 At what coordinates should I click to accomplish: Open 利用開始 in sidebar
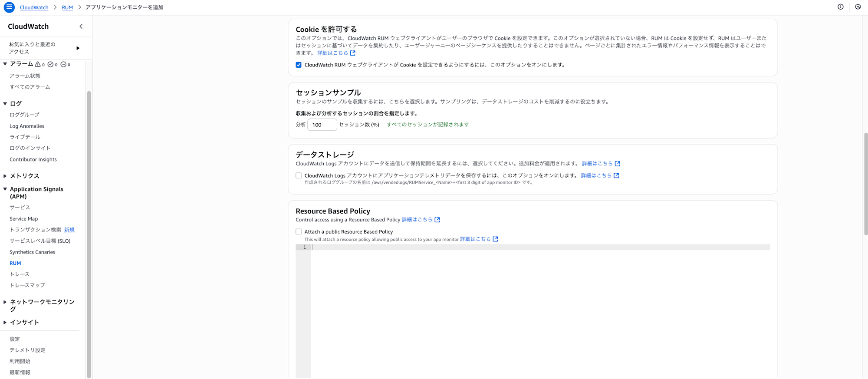(20, 361)
